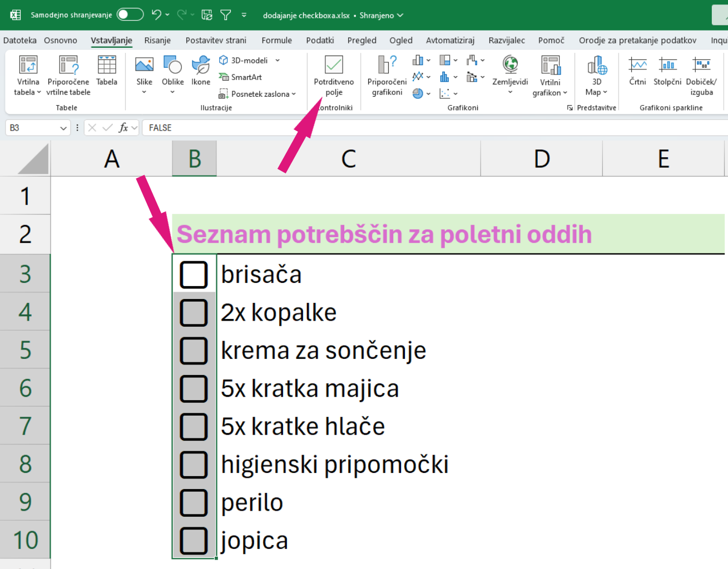Image resolution: width=728 pixels, height=569 pixels.
Task: Tick the checkbox for 5x kratka majica
Action: click(194, 388)
